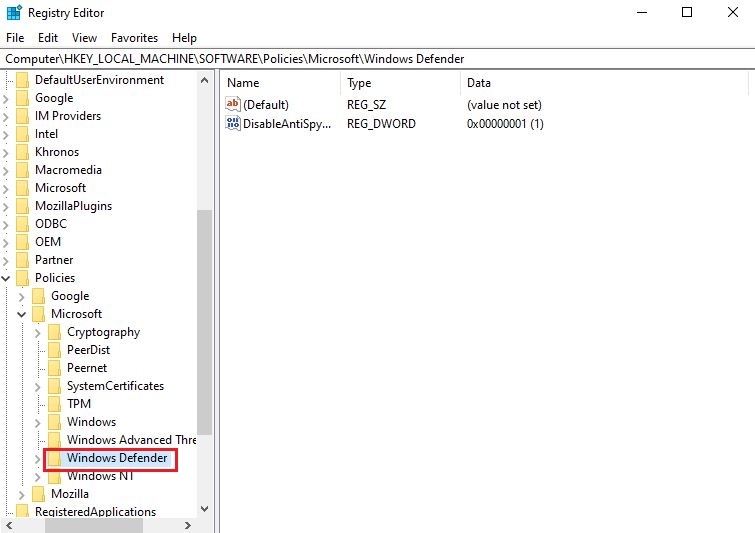
Task: Click the tree scroll down arrow
Action: point(205,509)
